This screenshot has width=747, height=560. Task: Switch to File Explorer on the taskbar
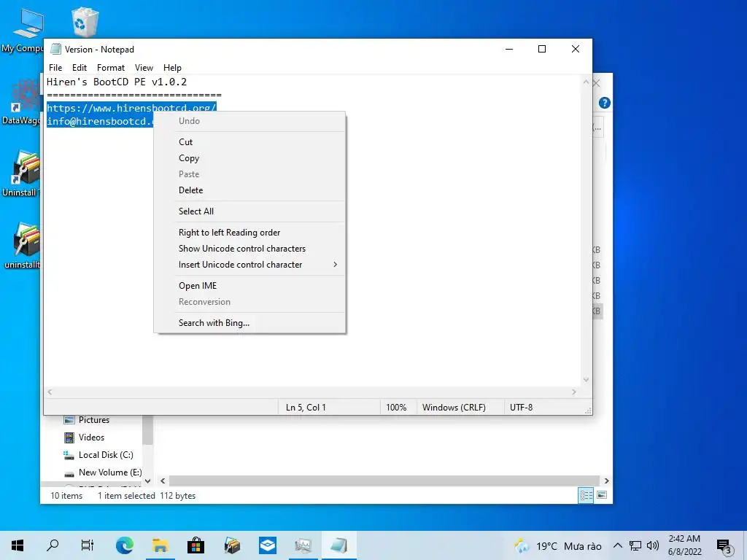[x=160, y=545]
